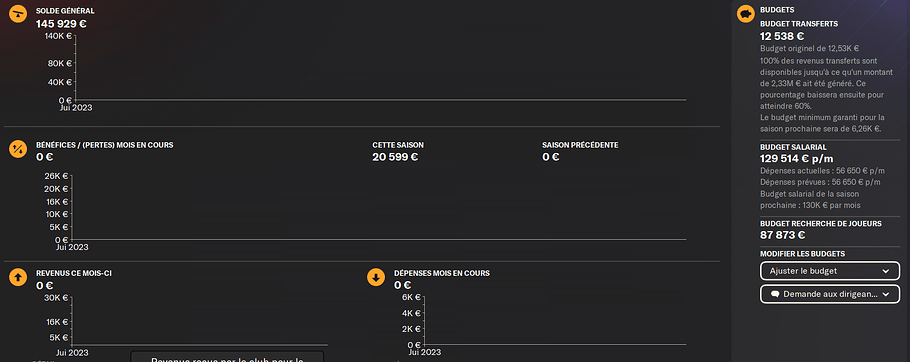The width and height of the screenshot is (910, 362).
Task: Click the Solde Général heading
Action: (65, 11)
